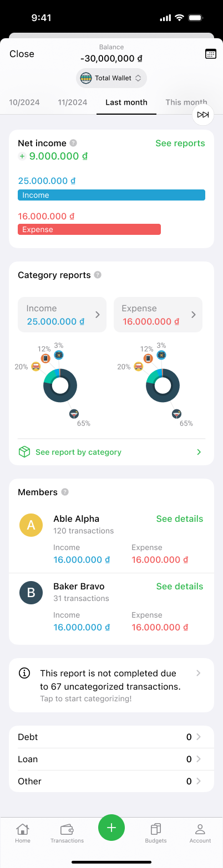
Task: Tap the help icon beside Net income
Action: coord(73,143)
